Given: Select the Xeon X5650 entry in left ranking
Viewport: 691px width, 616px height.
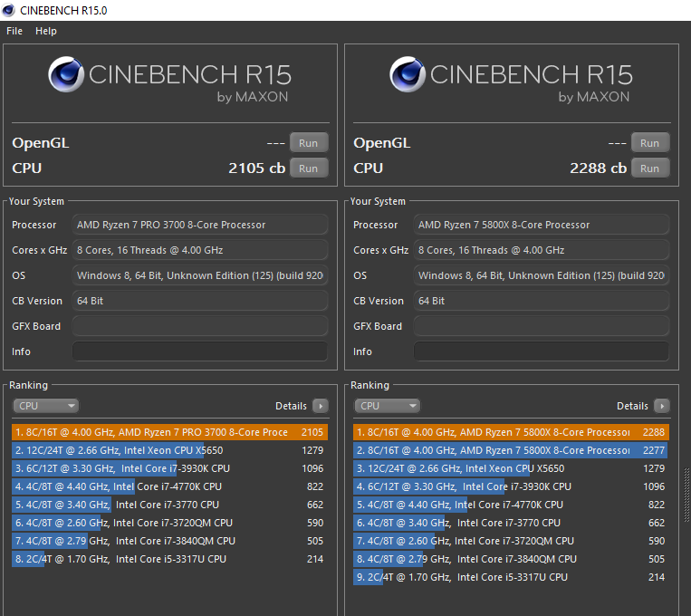Looking at the screenshot, I should click(x=169, y=450).
